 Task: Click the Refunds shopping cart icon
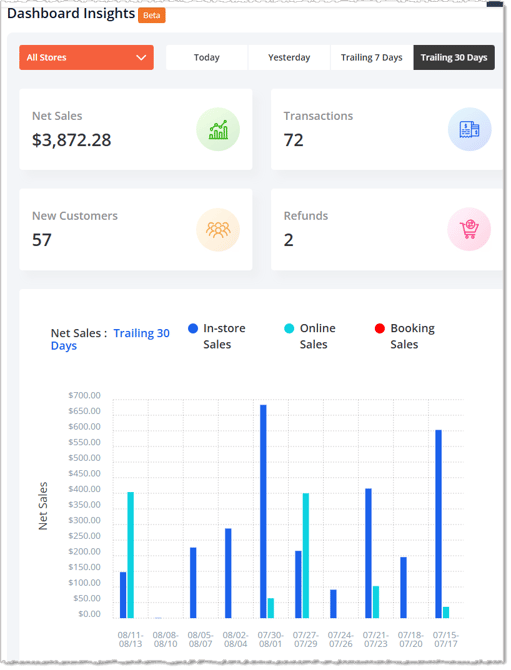click(x=469, y=229)
